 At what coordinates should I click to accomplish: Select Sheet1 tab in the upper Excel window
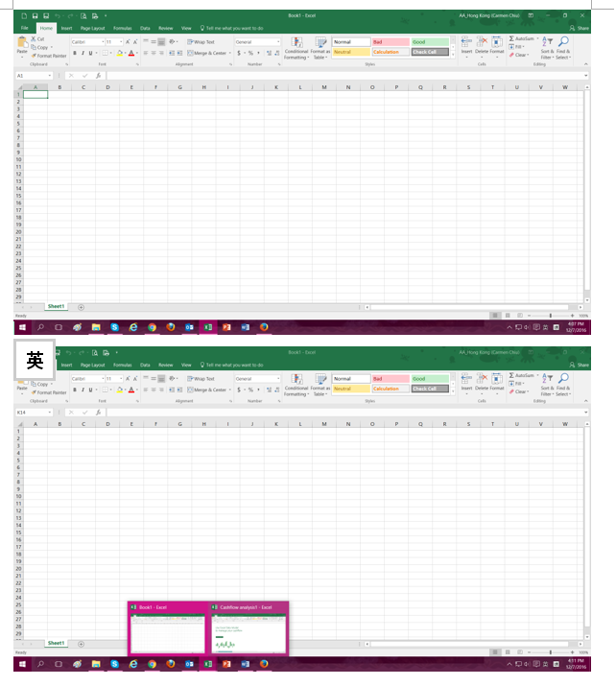[x=56, y=307]
